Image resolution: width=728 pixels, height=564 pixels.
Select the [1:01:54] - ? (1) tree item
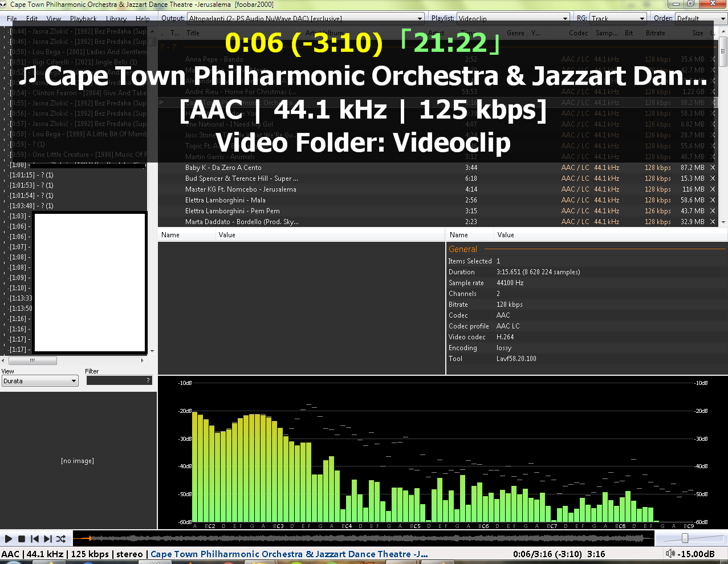pos(31,196)
